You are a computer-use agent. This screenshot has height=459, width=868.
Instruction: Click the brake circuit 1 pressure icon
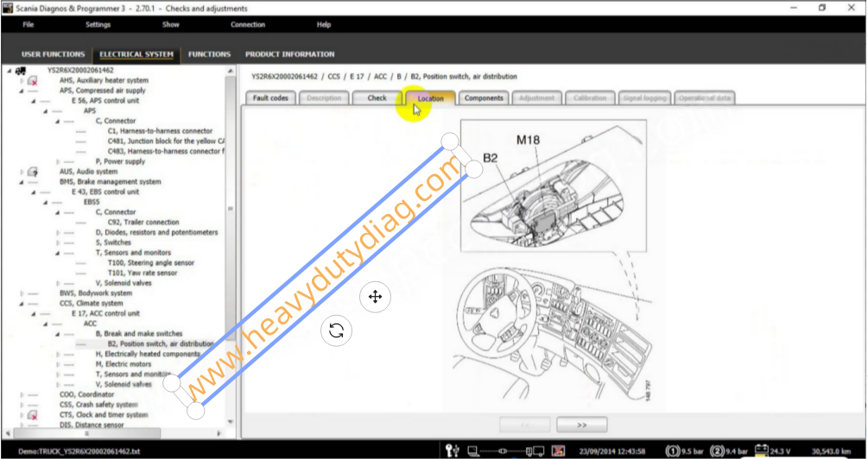click(672, 450)
